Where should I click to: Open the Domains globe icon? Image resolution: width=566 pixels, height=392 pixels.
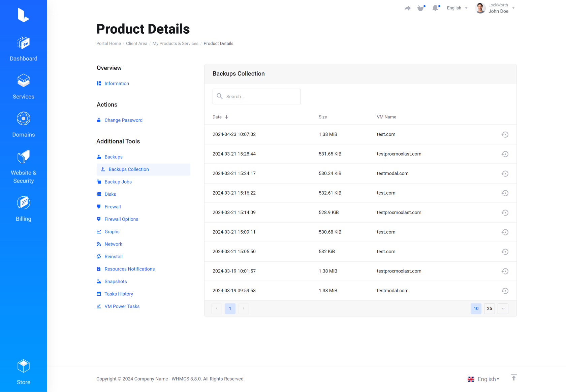(24, 119)
